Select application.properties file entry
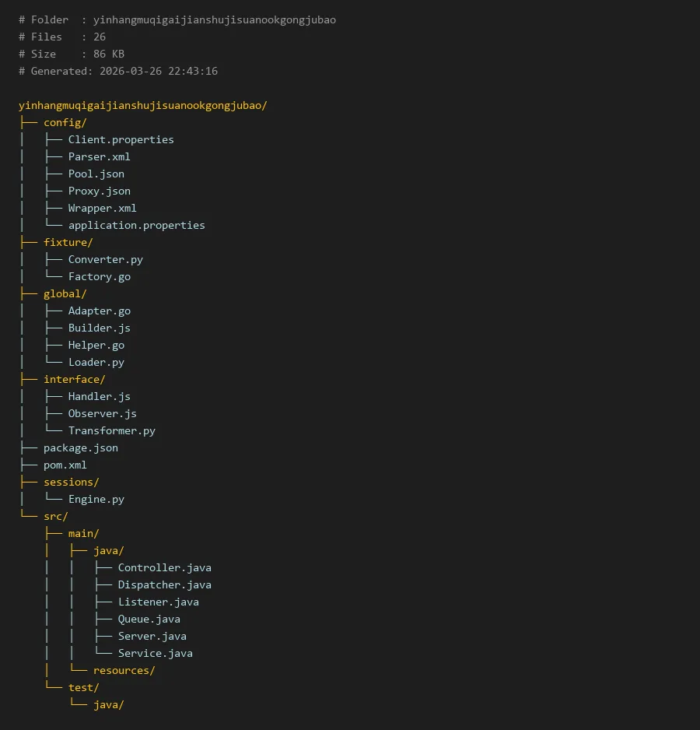Screen dimensions: 700x730 136,226
